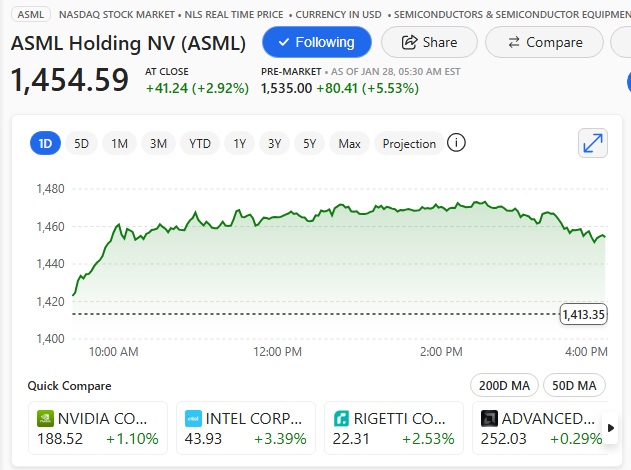Toggle the 50D MA overlay

point(575,385)
